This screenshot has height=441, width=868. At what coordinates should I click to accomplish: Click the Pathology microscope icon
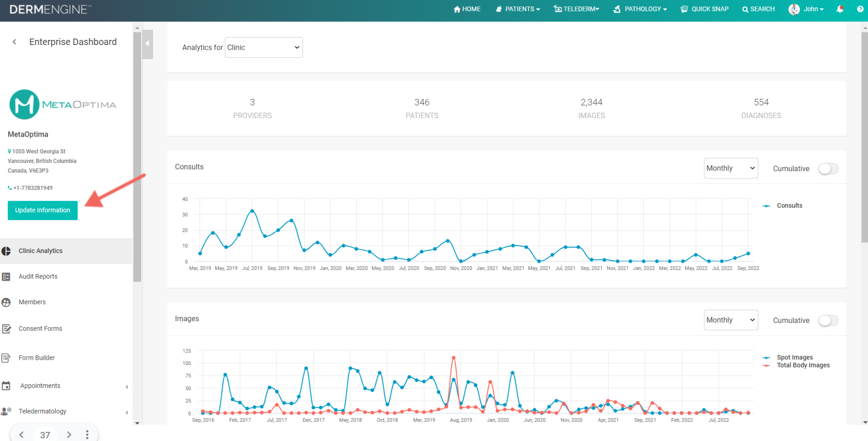pyautogui.click(x=617, y=9)
